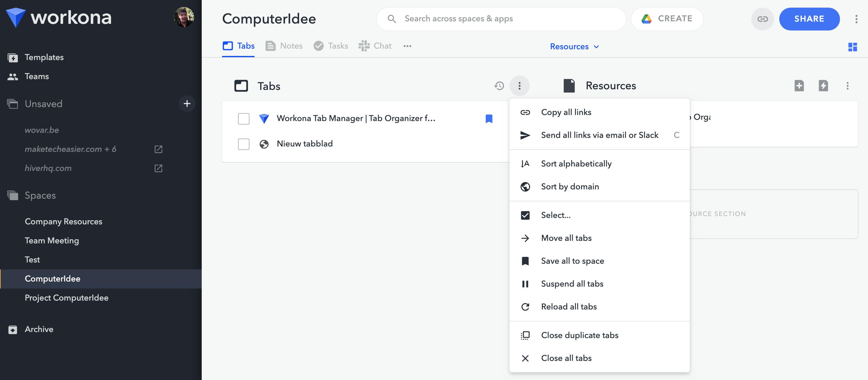Choose Select... option in the menu
This screenshot has height=380, width=868.
556,215
